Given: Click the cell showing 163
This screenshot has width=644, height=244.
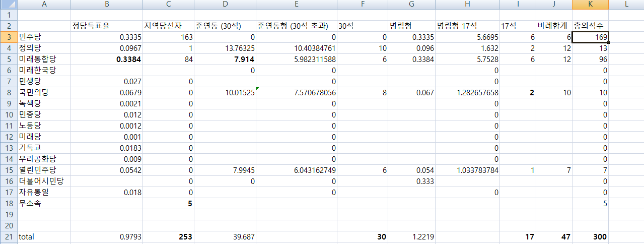Looking at the screenshot, I should click(x=168, y=37).
